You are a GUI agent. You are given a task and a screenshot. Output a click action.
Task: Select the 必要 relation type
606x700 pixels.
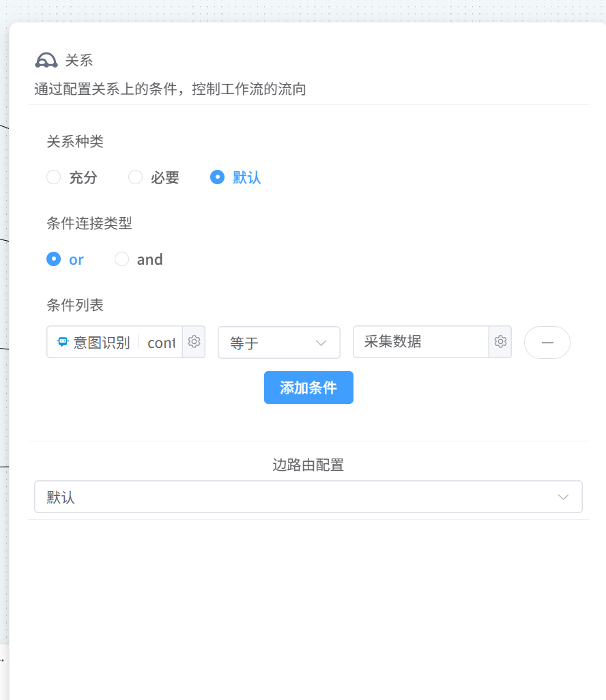point(135,177)
